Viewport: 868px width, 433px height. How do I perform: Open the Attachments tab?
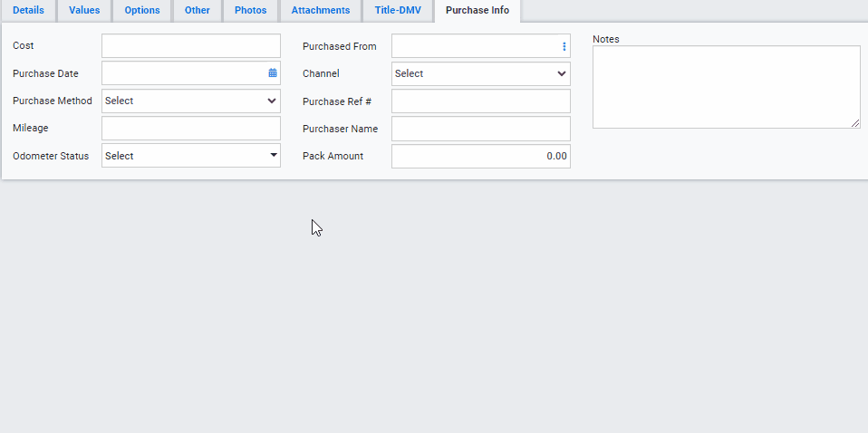pyautogui.click(x=320, y=11)
